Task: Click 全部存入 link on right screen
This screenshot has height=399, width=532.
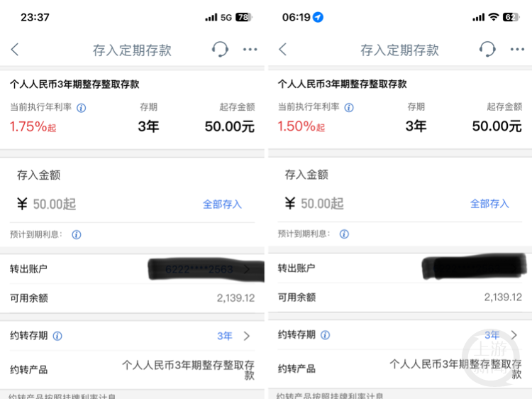Action: [489, 204]
